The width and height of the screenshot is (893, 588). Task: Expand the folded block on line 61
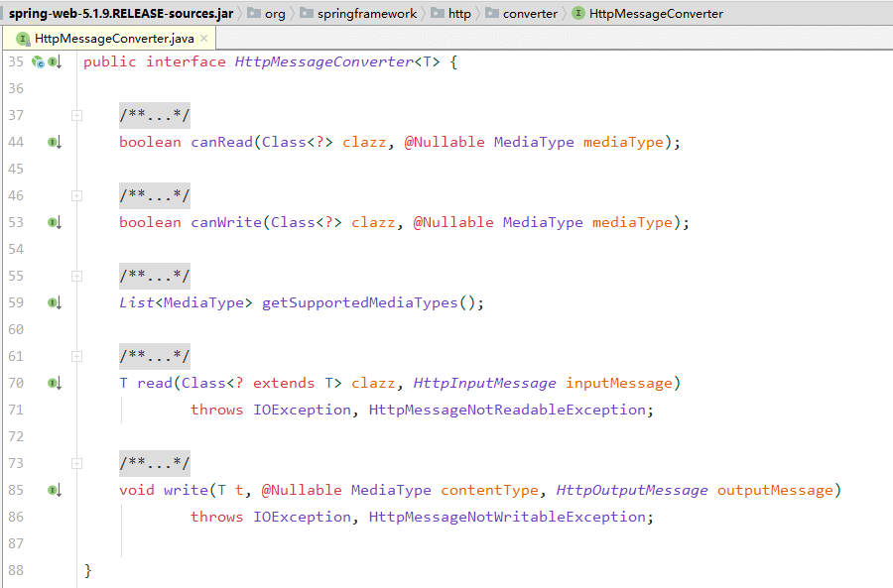tap(76, 356)
